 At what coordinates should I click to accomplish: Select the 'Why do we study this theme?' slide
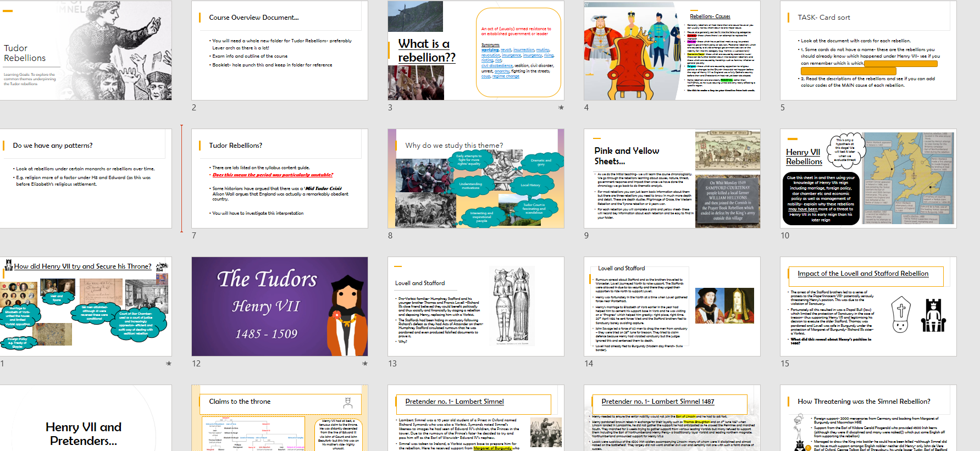click(x=476, y=179)
